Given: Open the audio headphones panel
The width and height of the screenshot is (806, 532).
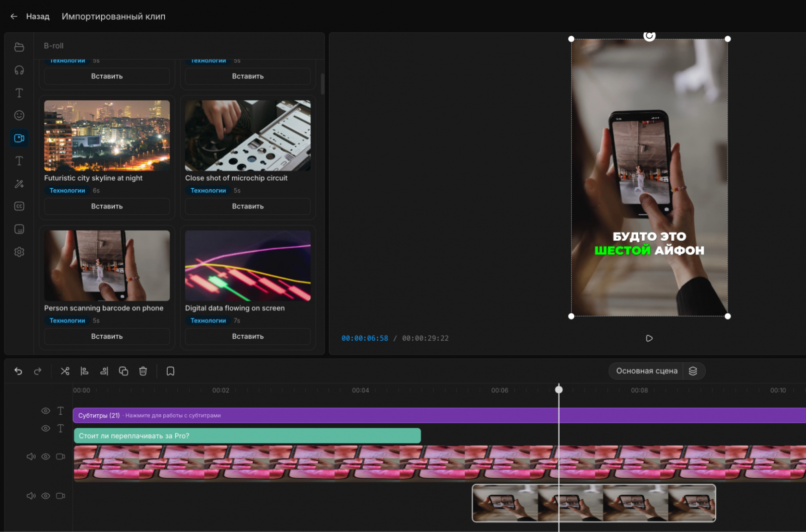Looking at the screenshot, I should [19, 70].
